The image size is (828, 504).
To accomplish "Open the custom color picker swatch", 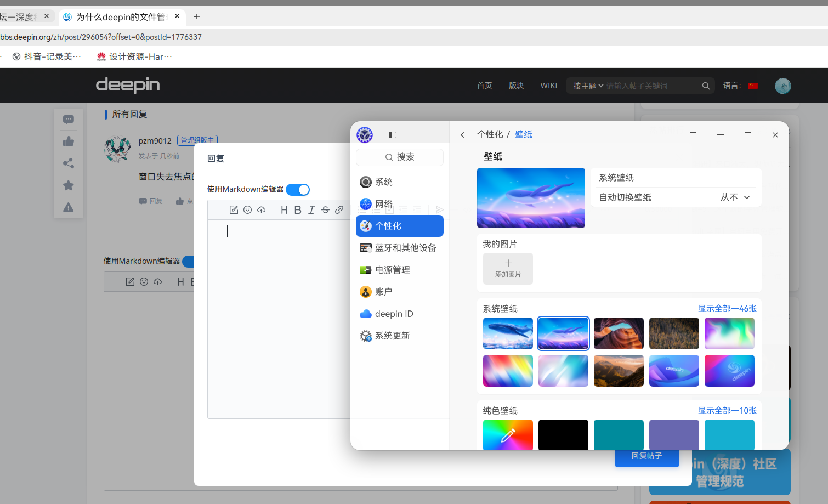I will pos(508,434).
